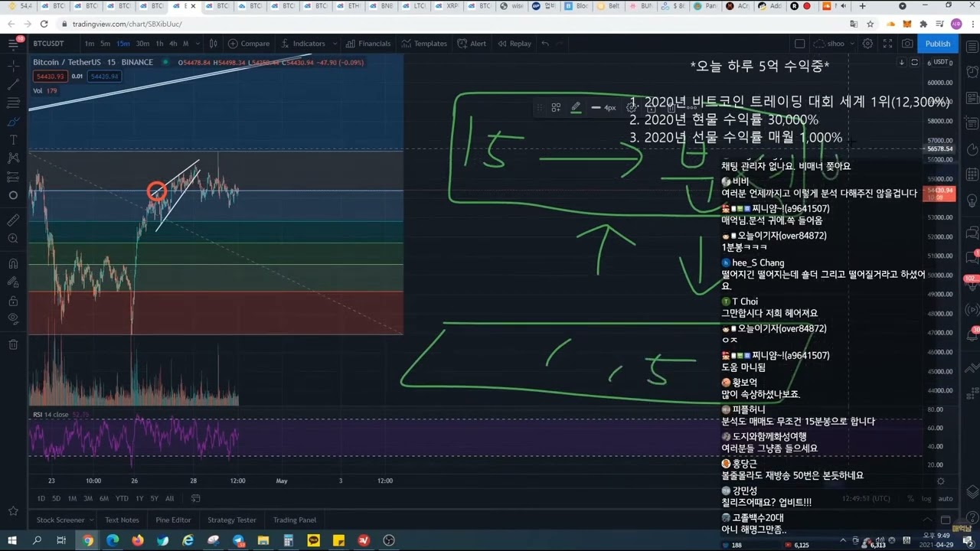Image resolution: width=980 pixels, height=551 pixels.
Task: Click the Compare symbol button
Action: pyautogui.click(x=249, y=44)
